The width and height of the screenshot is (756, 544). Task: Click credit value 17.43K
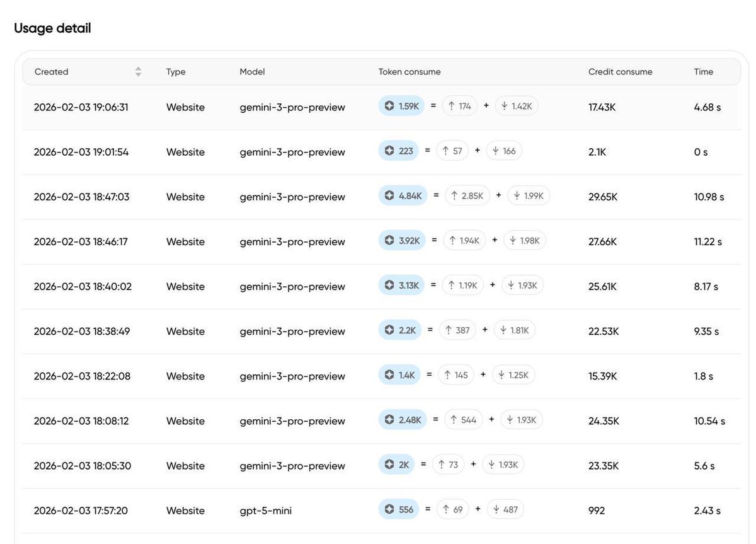point(602,107)
